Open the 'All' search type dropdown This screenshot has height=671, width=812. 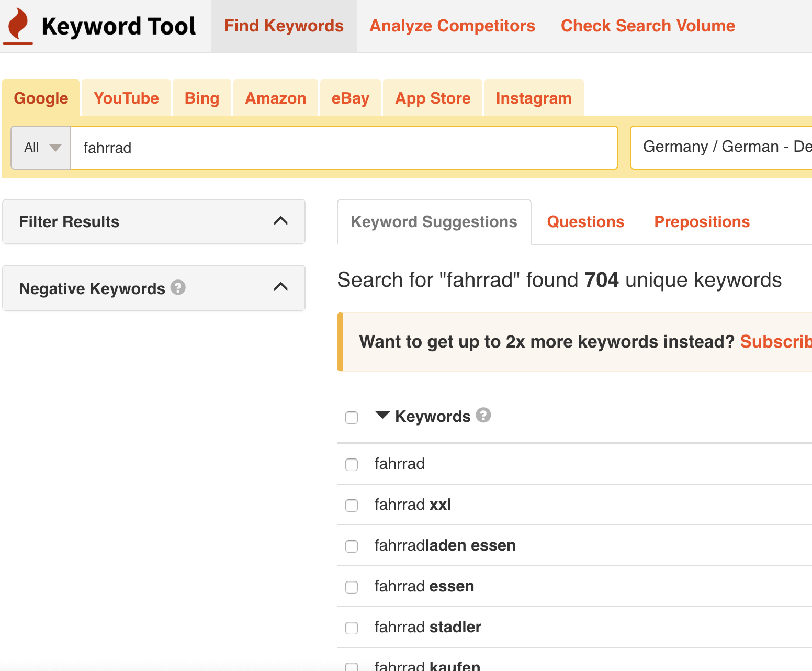[41, 148]
